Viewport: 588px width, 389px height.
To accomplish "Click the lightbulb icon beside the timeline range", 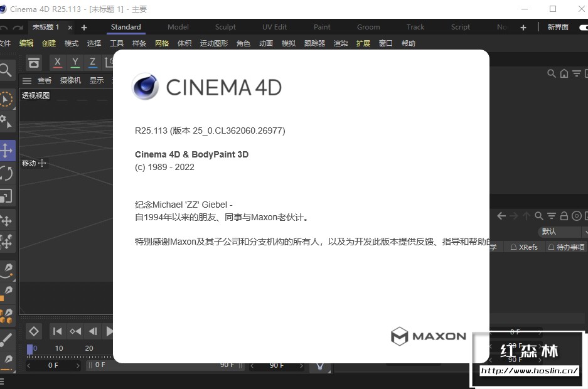I will coord(320,366).
